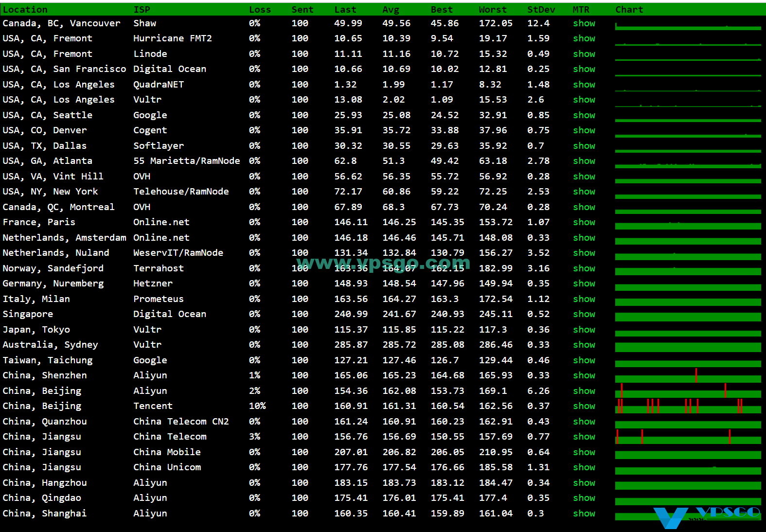This screenshot has width=766, height=532.
Task: Open 'show' for Prometeus Milan row
Action: coord(584,299)
